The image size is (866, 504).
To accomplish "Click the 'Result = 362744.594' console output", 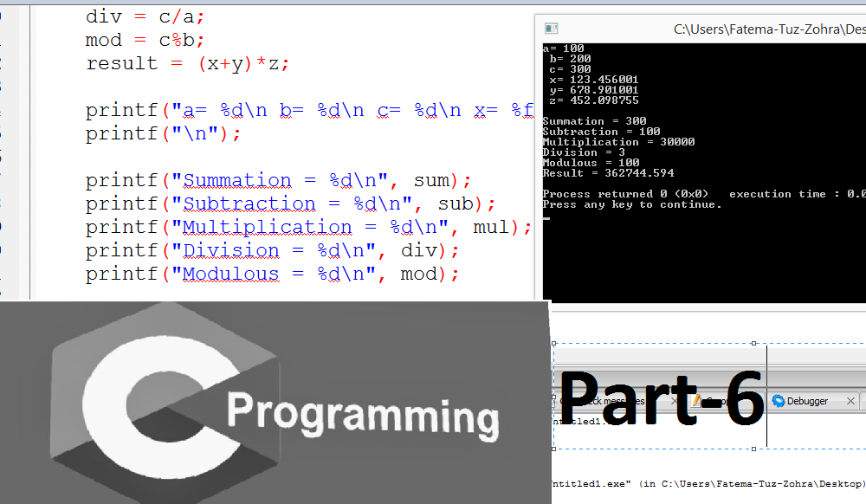I will (608, 173).
